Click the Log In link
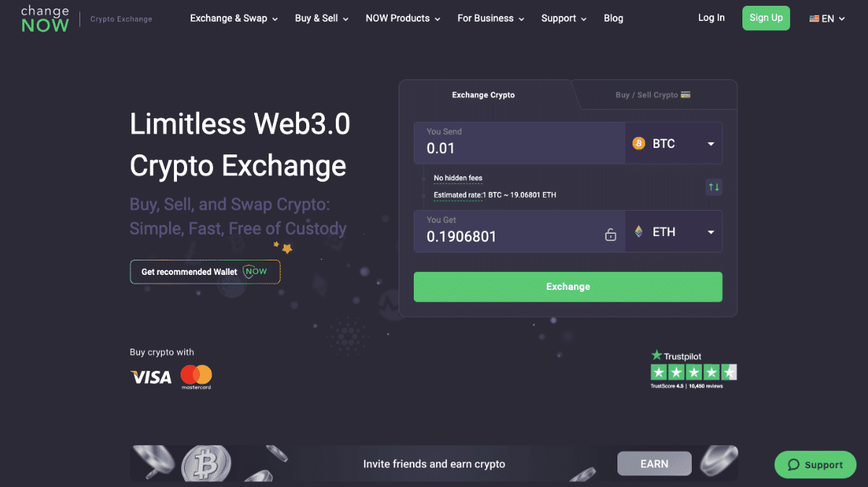 point(711,18)
